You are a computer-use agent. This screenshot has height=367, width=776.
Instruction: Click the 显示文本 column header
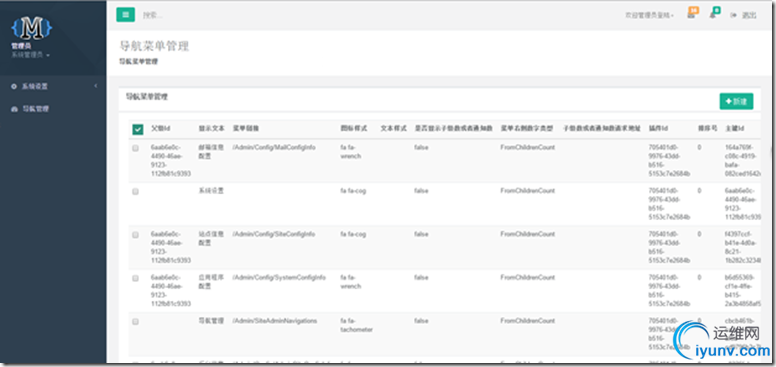coord(212,129)
